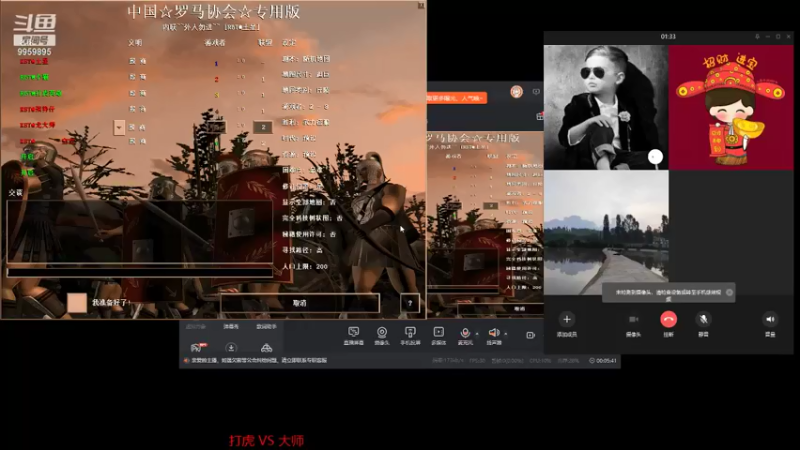Switch to the second stream panel tab
800x450 pixels.
[x=231, y=327]
